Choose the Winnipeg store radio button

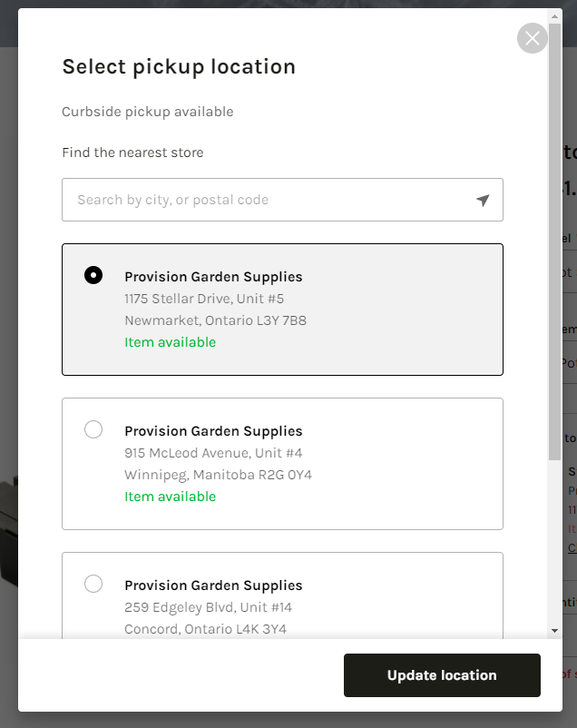tap(93, 429)
